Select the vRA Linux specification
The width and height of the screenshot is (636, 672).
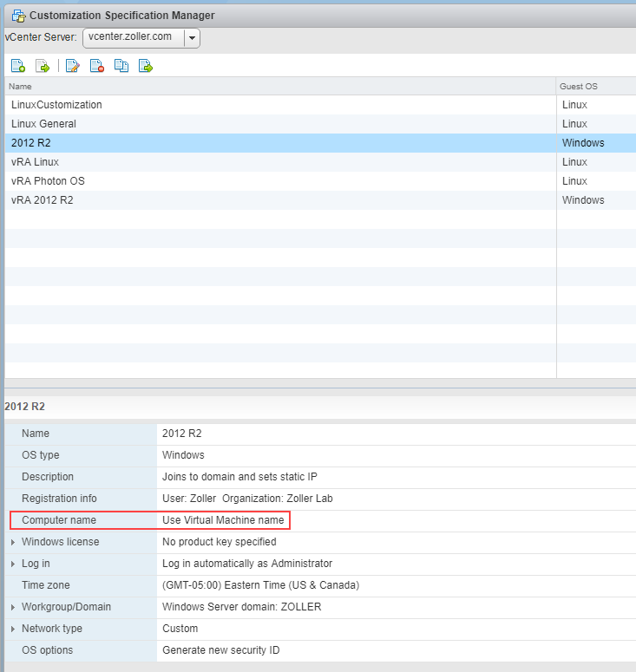[x=320, y=162]
